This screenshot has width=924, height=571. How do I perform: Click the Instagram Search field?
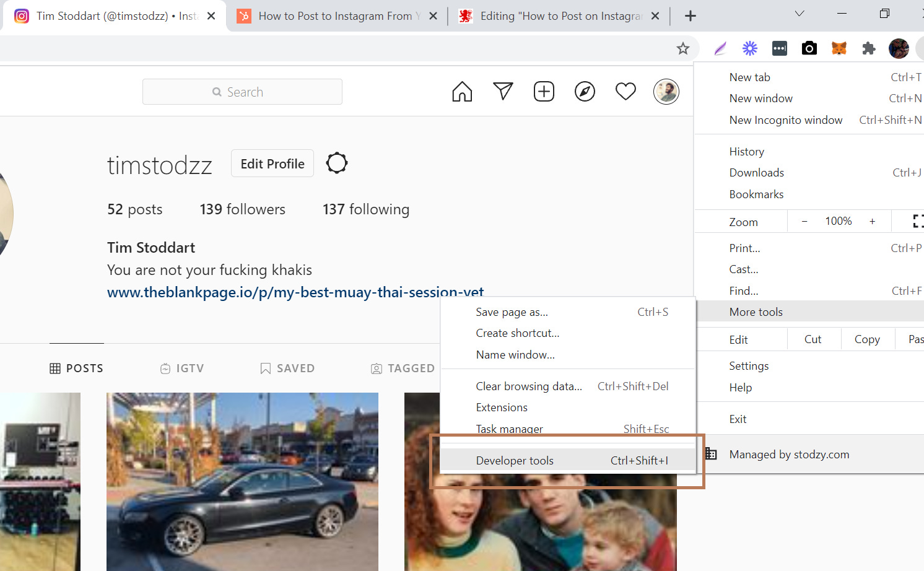[242, 92]
